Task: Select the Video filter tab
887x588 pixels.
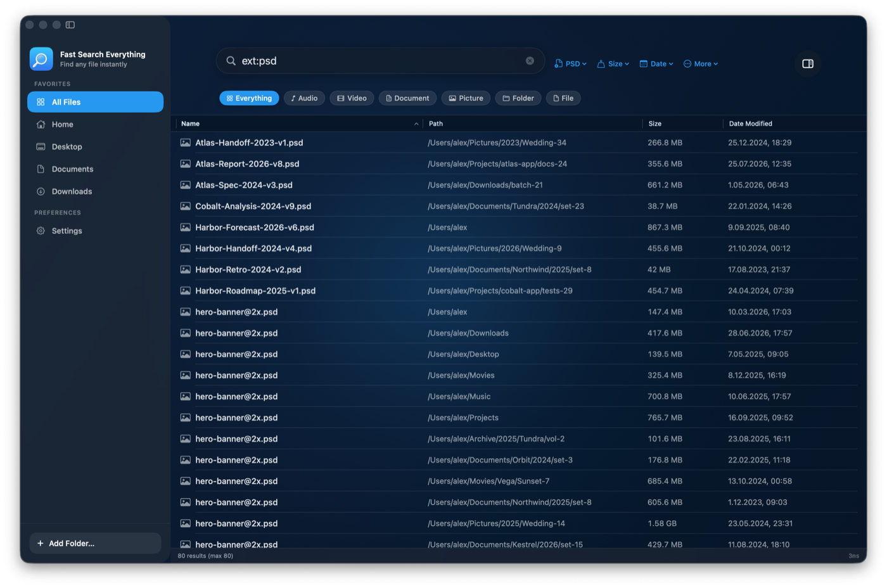Action: coord(352,98)
